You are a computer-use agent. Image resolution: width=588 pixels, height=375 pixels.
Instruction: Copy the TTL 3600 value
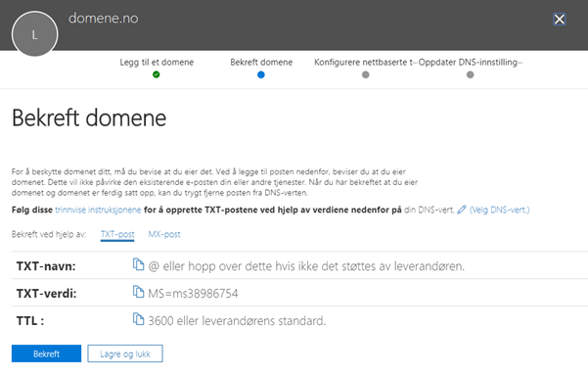click(x=138, y=319)
